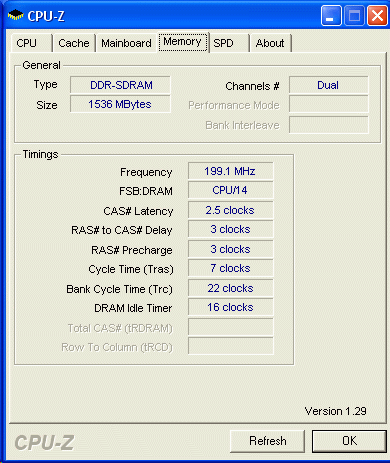Go to the SPD tab
390x463 pixels.
click(229, 43)
